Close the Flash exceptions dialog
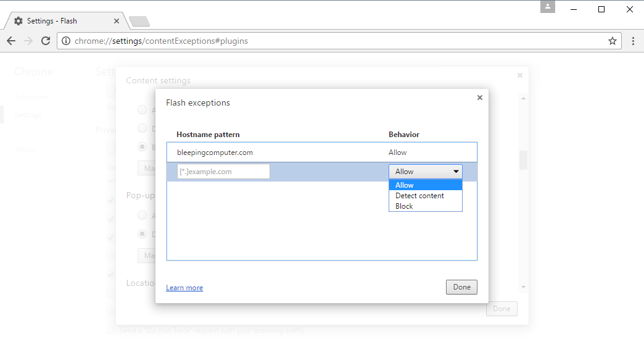Screen dimensions: 644x339 (x=480, y=98)
